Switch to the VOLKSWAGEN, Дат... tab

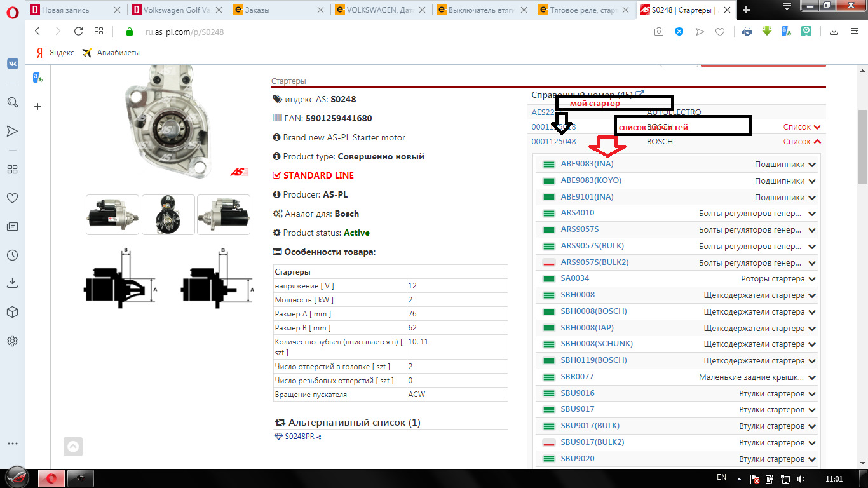(x=380, y=10)
